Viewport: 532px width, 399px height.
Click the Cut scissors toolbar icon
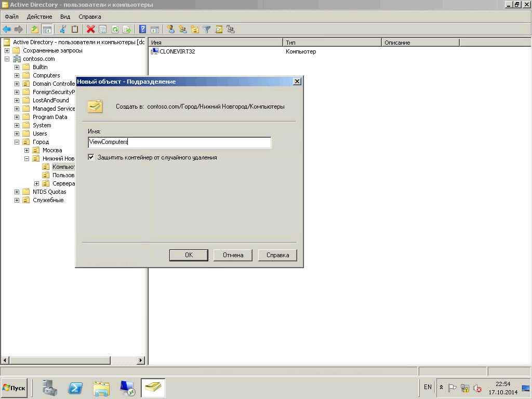(63, 30)
